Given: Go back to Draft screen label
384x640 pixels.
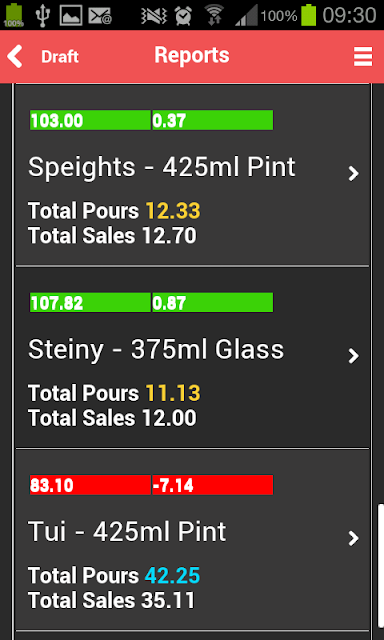Looking at the screenshot, I should tap(60, 57).
